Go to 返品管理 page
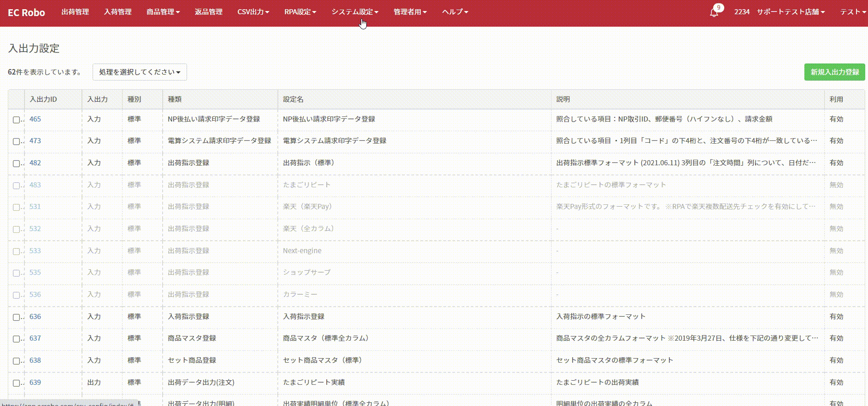 coord(208,12)
